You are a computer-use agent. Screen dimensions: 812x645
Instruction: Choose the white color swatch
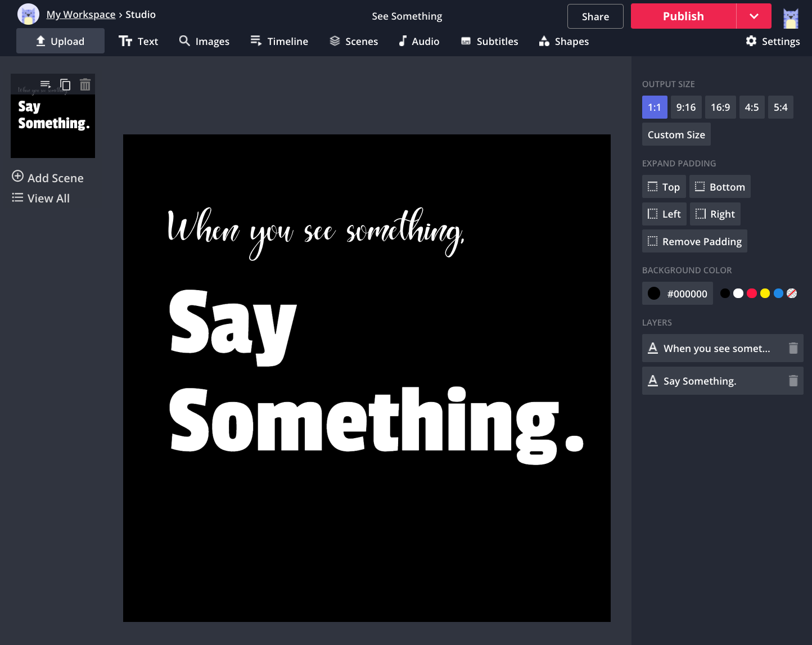click(738, 293)
